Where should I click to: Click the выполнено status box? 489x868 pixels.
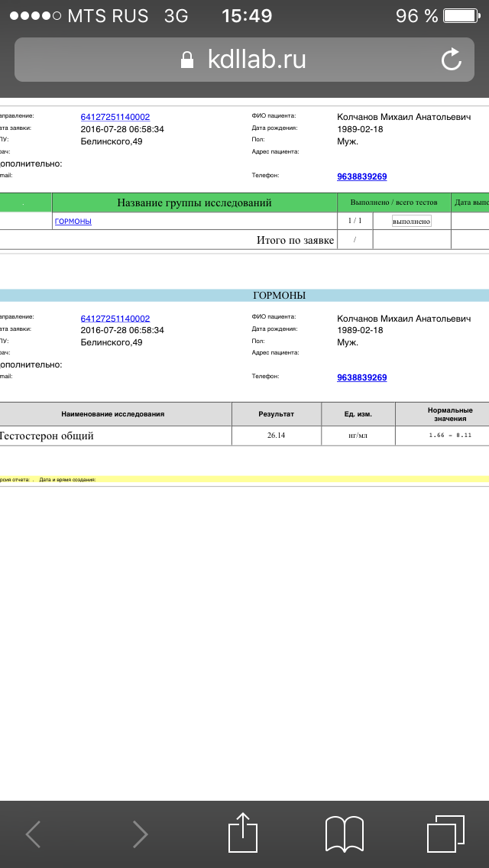[411, 221]
